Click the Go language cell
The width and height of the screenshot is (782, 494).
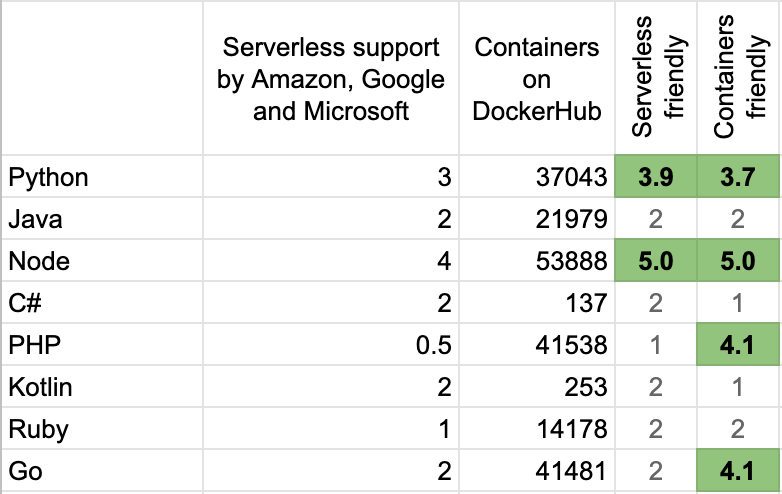click(x=24, y=472)
